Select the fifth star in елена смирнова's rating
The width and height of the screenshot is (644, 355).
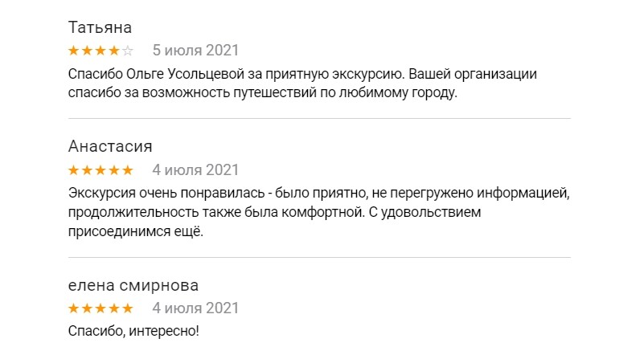point(127,308)
